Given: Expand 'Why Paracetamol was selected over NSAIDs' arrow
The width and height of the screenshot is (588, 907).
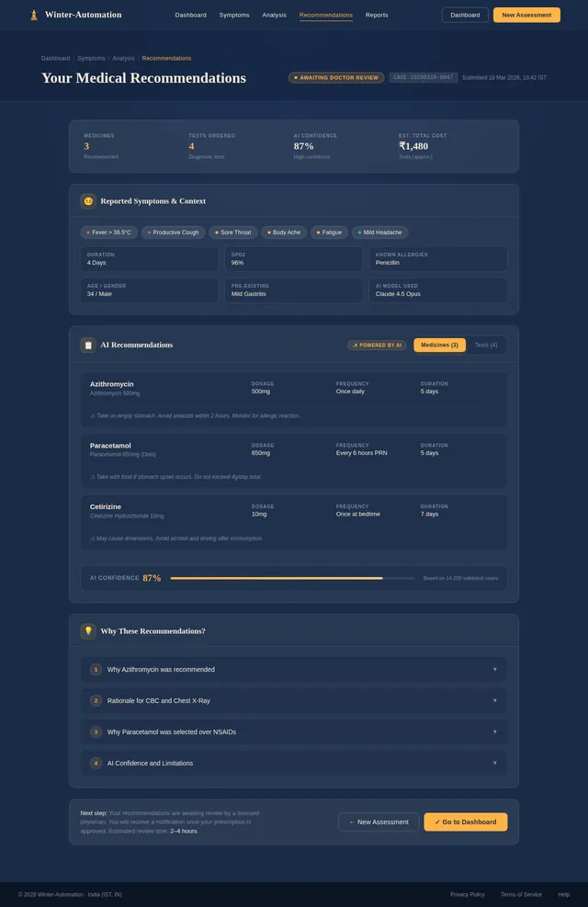Looking at the screenshot, I should (x=495, y=731).
